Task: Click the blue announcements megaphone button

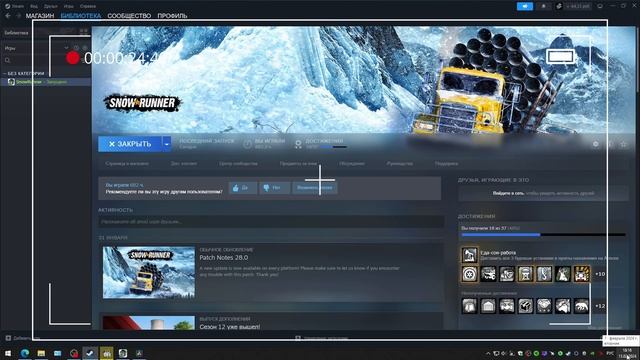Action: 525,6
